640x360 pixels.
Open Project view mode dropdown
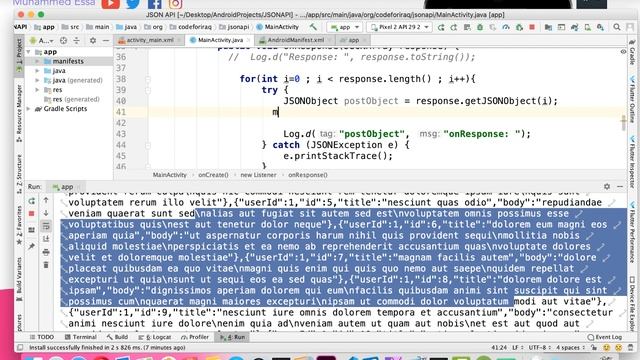coord(41,40)
